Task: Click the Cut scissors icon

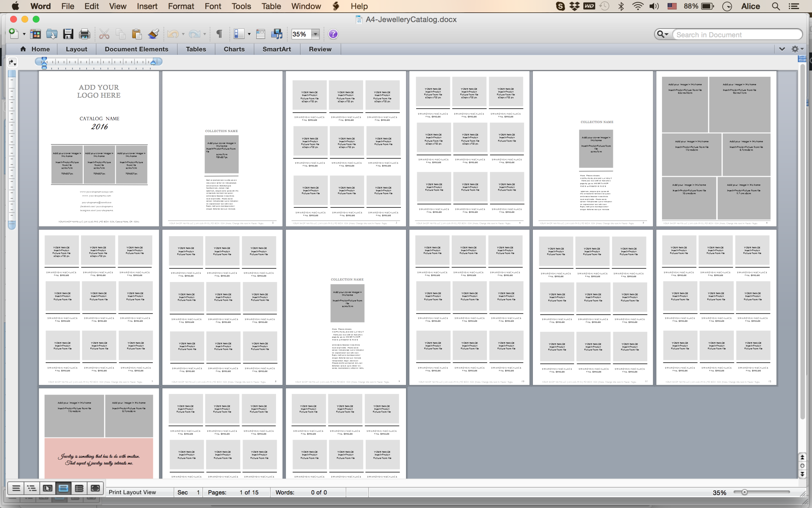Action: 104,34
